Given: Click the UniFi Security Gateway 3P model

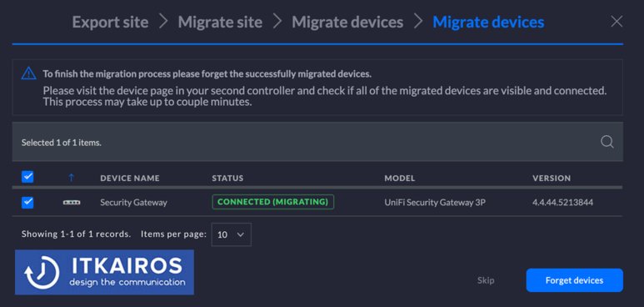Looking at the screenshot, I should 435,203.
